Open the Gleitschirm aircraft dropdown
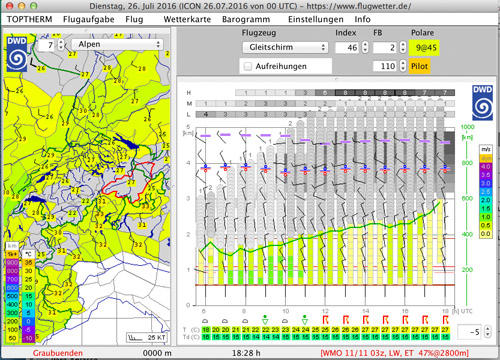The image size is (500, 360). [285, 47]
